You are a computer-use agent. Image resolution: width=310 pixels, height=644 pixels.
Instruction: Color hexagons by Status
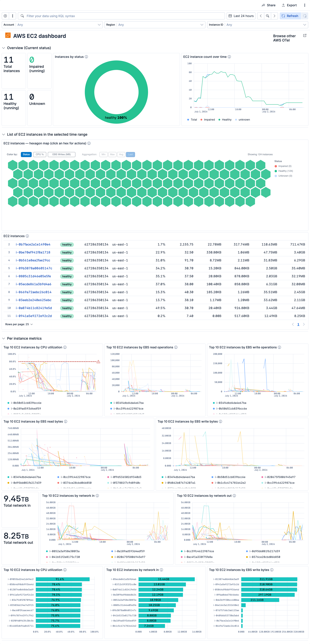(26, 155)
